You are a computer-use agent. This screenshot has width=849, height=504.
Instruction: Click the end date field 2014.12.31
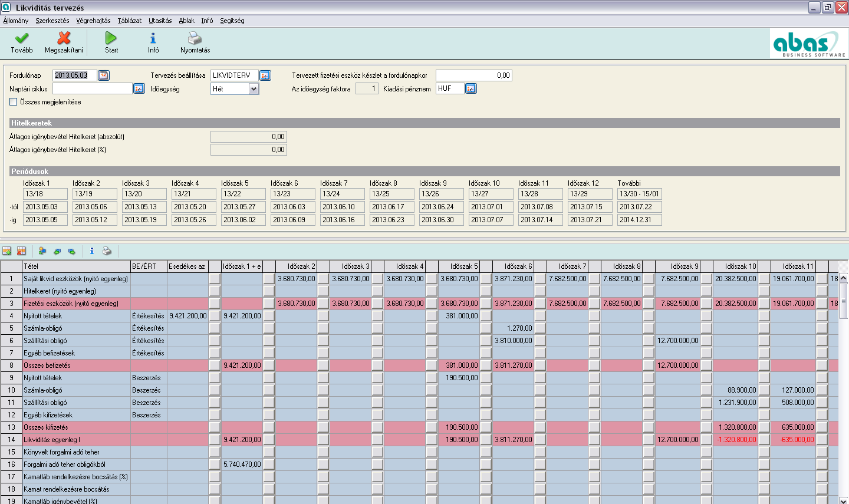[640, 220]
